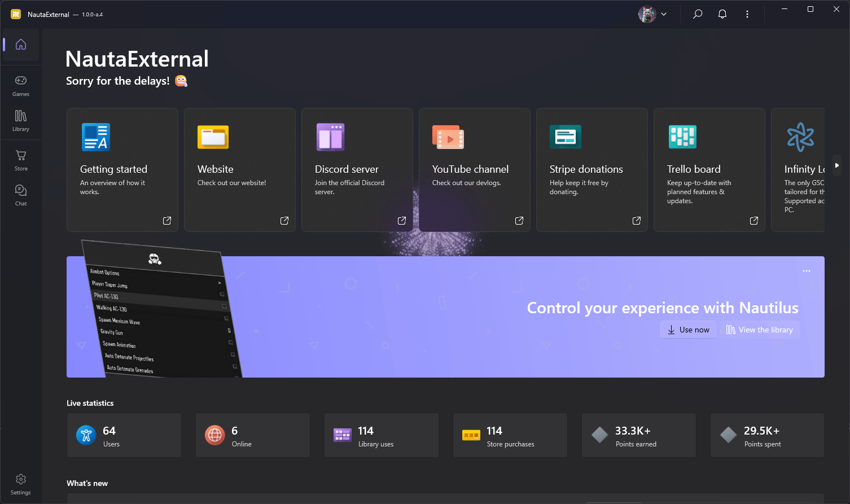The image size is (850, 504).
Task: Click external link icon on YouTube channel
Action: pos(519,221)
